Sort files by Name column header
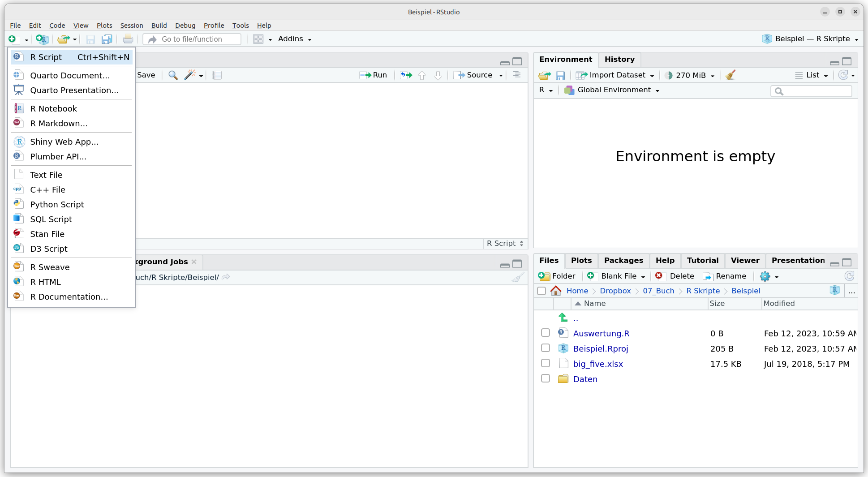 click(x=639, y=303)
